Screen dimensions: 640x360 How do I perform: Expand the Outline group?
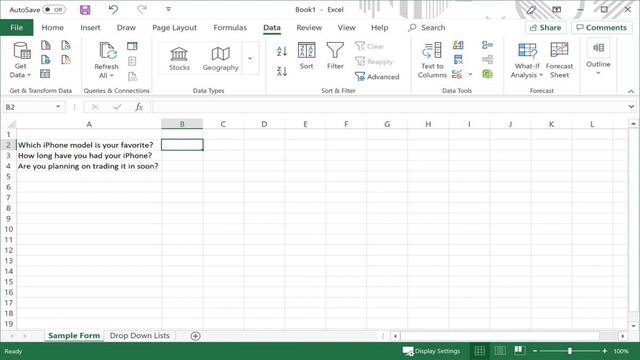[x=598, y=57]
